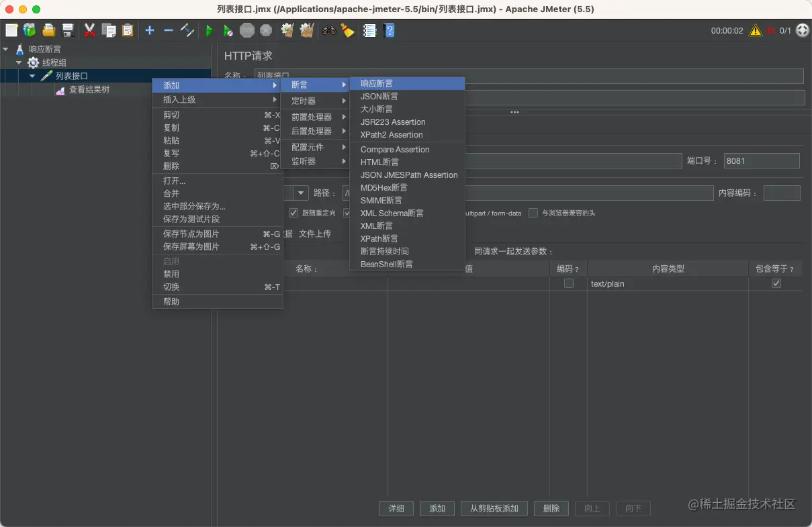Expand the 插入上级 submenu
Viewport: 812px width, 527px height.
(218, 99)
